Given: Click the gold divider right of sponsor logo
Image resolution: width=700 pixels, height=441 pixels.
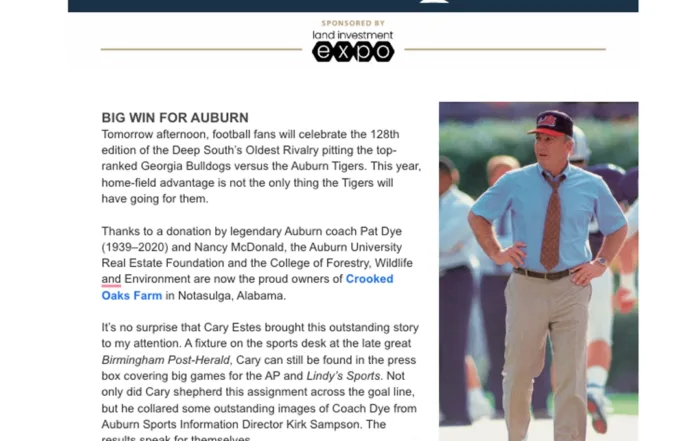Looking at the screenshot, I should click(505, 49).
